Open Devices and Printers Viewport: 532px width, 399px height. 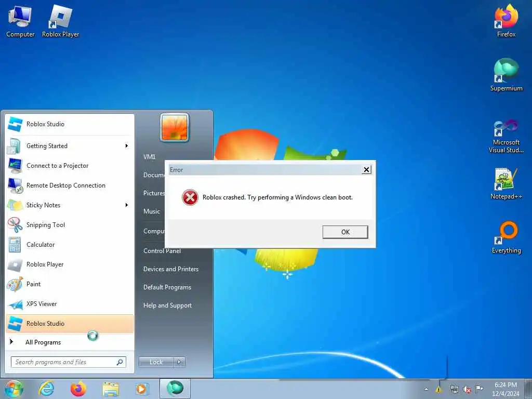(x=170, y=269)
